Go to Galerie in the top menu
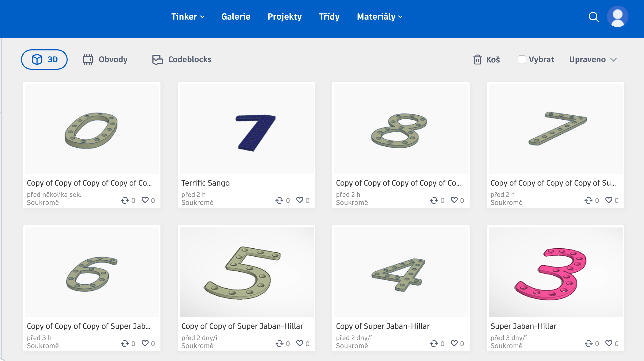 (236, 17)
